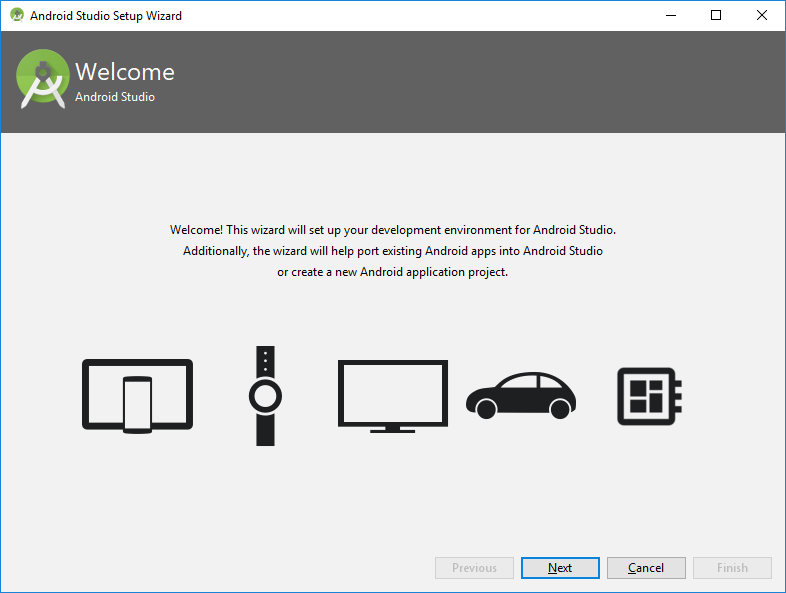Click the Wear smartwatch icon
Image resolution: width=786 pixels, height=593 pixels.
coord(265,396)
